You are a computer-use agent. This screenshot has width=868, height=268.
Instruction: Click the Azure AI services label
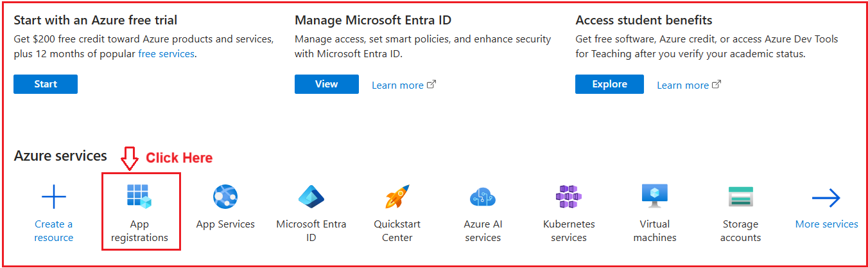click(x=483, y=231)
